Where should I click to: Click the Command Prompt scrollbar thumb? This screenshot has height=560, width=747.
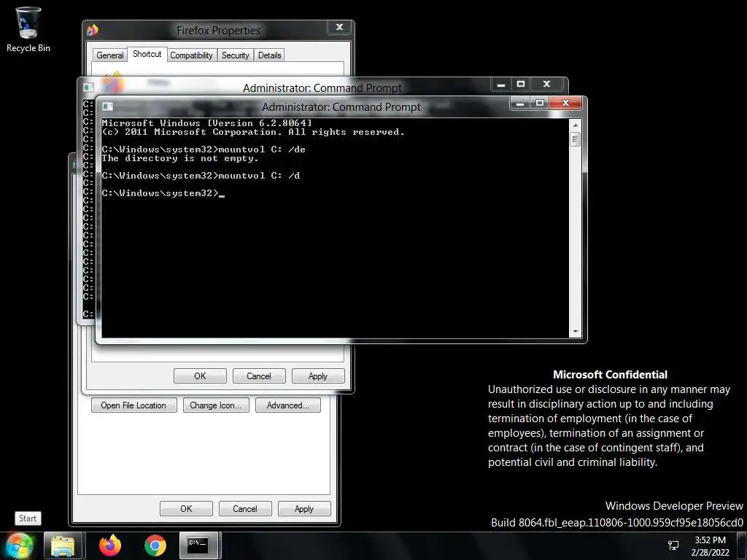[576, 139]
